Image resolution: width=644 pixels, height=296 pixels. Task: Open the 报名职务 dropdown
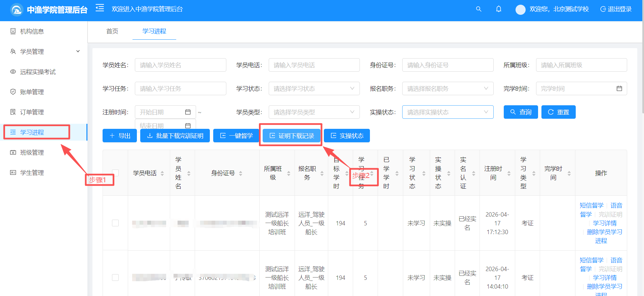tap(448, 88)
